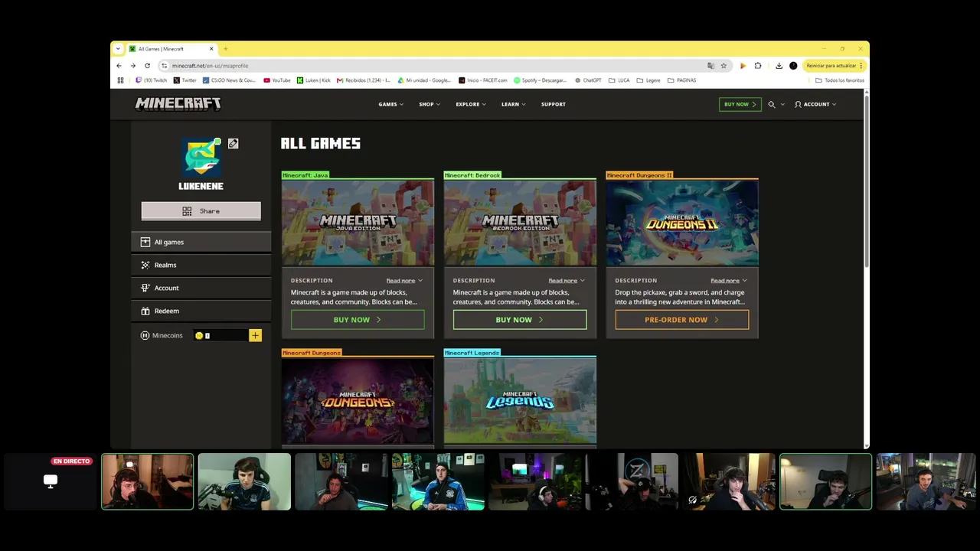Open the Twitter bookmark

(185, 80)
